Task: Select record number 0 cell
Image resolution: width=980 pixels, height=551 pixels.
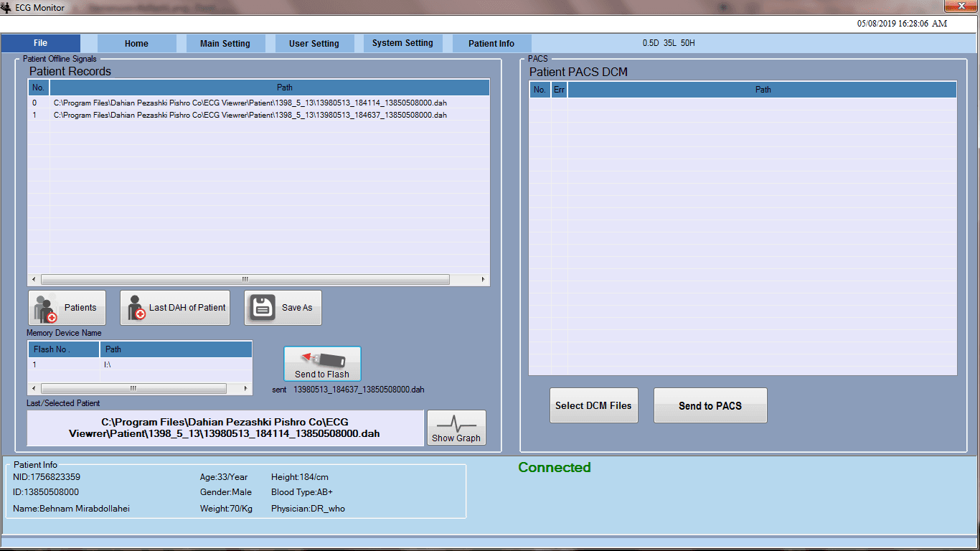Action: click(39, 103)
